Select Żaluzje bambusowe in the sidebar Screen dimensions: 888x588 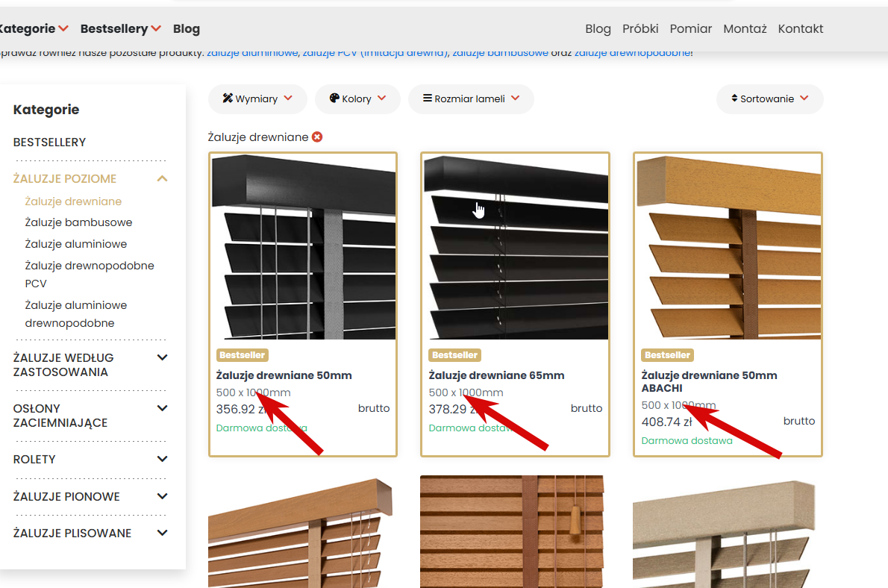click(78, 222)
